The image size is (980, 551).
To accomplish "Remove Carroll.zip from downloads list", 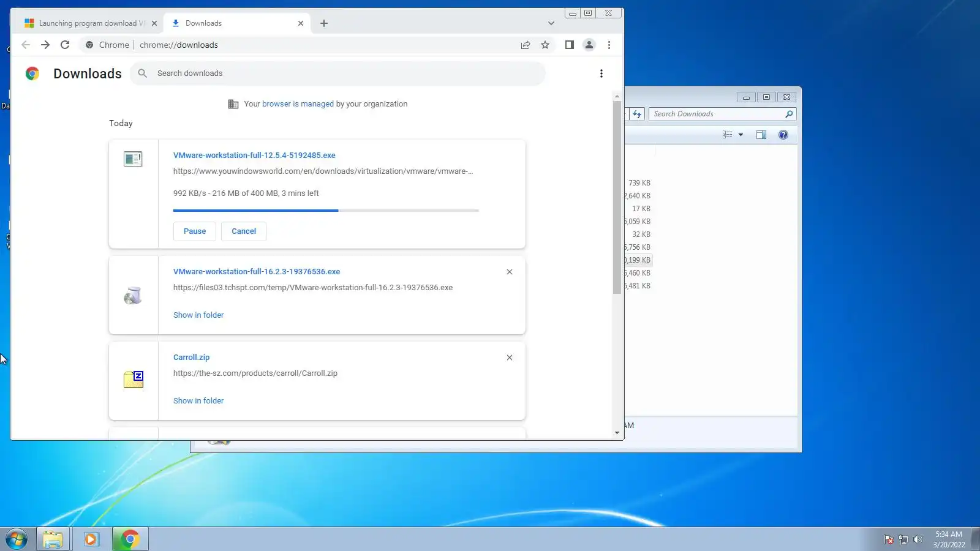I will (510, 358).
